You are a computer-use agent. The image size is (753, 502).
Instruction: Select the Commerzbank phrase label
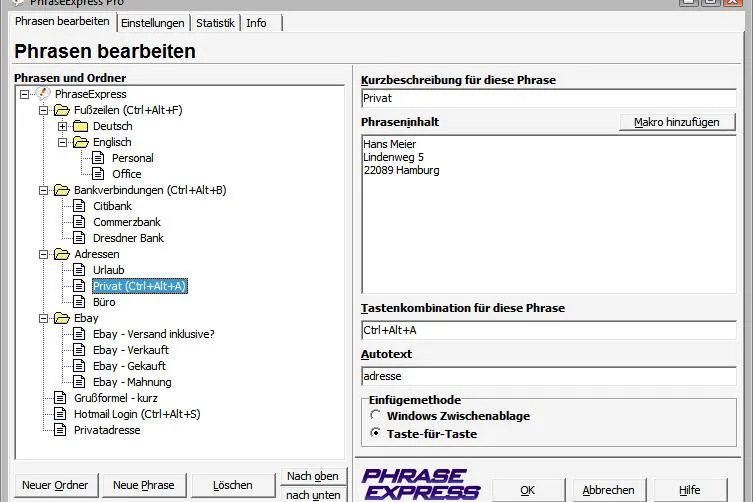127,222
